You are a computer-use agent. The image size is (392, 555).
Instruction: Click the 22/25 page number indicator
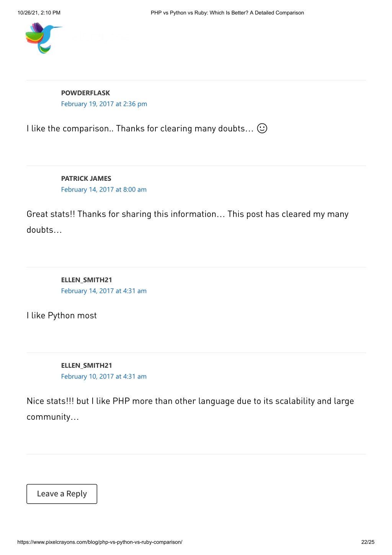pyautogui.click(x=368, y=542)
